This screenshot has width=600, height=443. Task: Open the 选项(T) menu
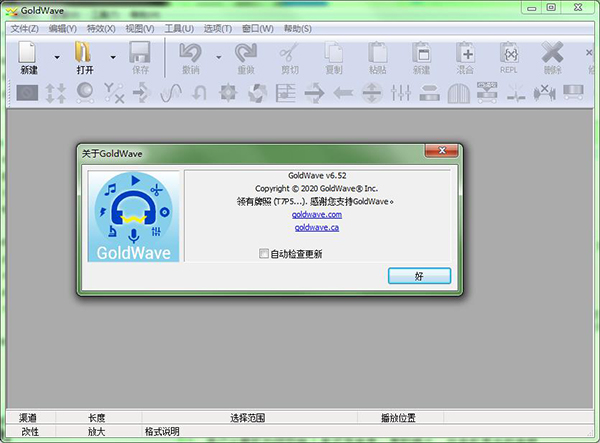tap(218, 29)
